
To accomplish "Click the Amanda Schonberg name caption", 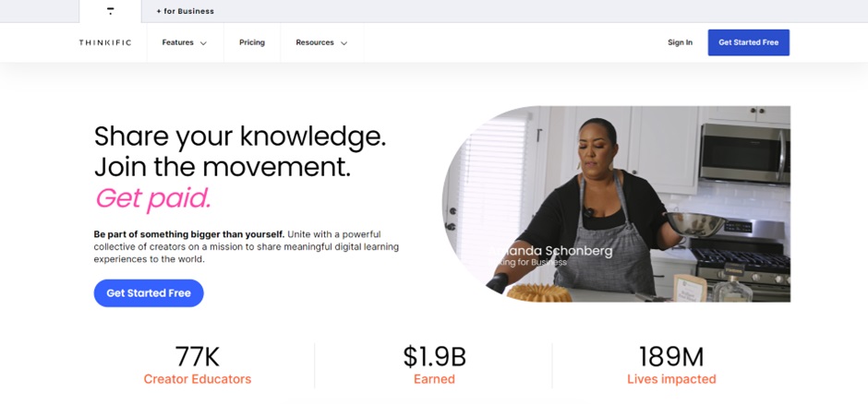I will click(x=550, y=251).
